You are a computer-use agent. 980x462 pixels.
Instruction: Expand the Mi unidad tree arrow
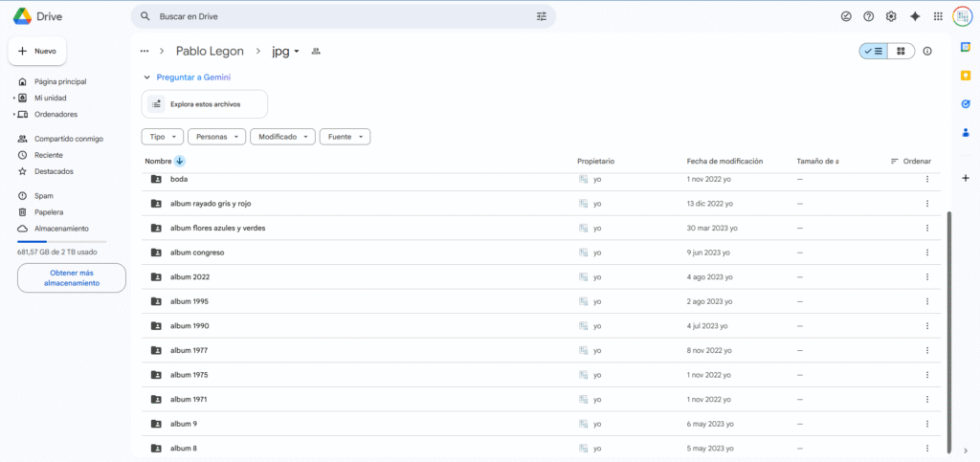13,98
